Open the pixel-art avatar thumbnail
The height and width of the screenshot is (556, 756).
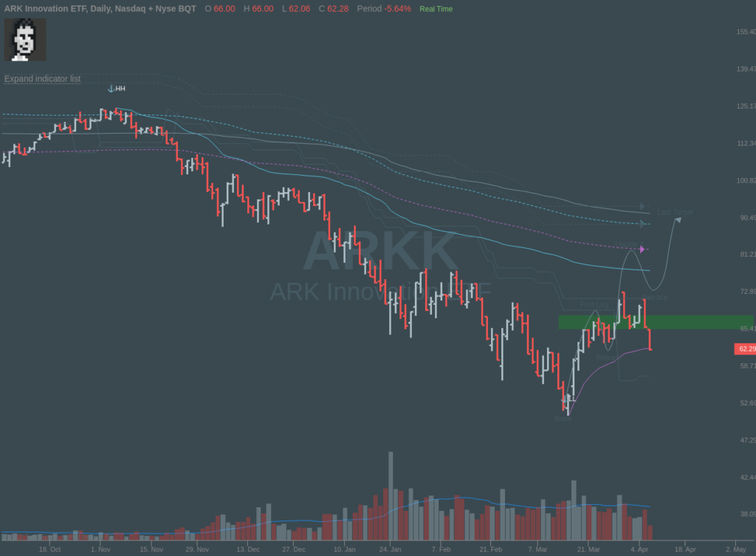pyautogui.click(x=25, y=40)
